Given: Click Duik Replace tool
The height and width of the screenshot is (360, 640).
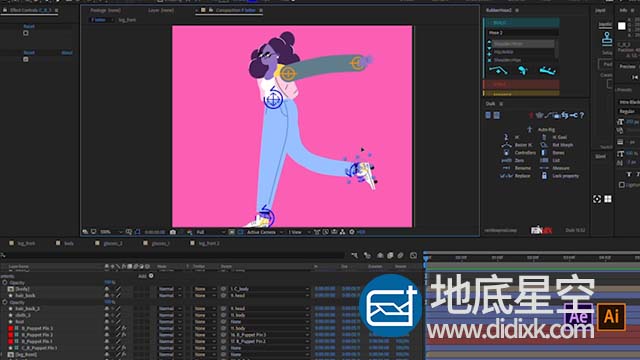Looking at the screenshot, I should pyautogui.click(x=516, y=176).
